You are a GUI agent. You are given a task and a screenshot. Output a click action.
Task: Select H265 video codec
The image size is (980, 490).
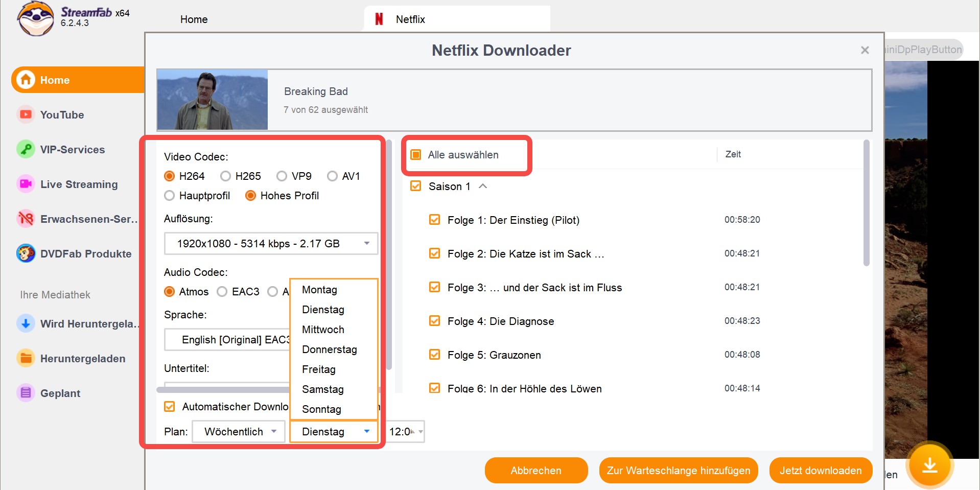225,176
